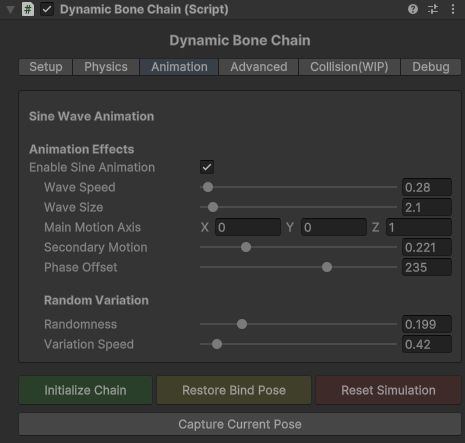Open the three-dot component context menu
The height and width of the screenshot is (443, 465).
(453, 9)
